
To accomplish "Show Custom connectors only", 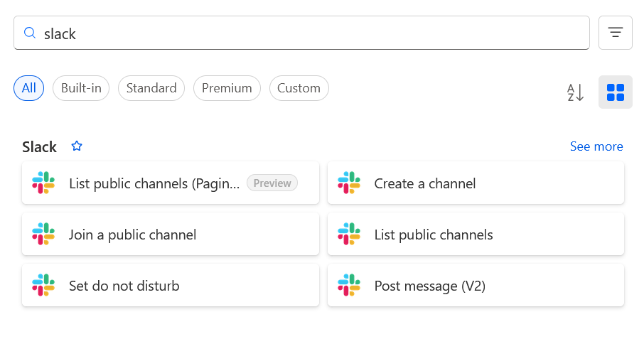I will pos(299,88).
